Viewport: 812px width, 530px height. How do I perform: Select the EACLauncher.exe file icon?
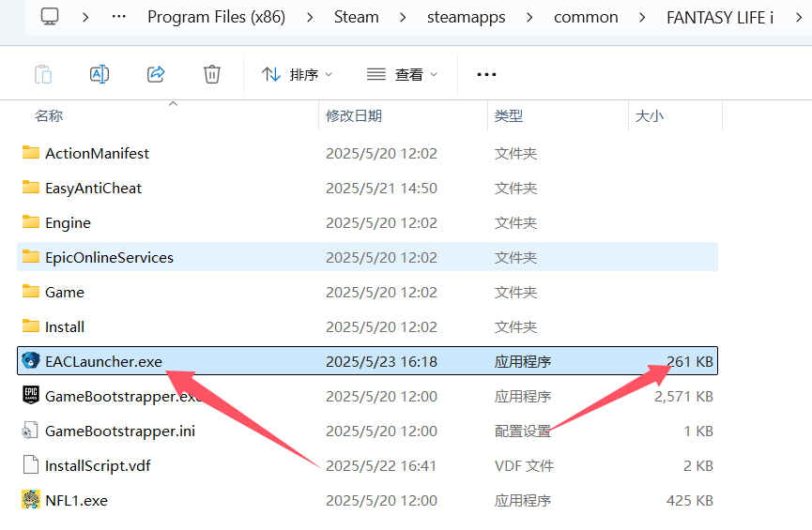pos(31,361)
